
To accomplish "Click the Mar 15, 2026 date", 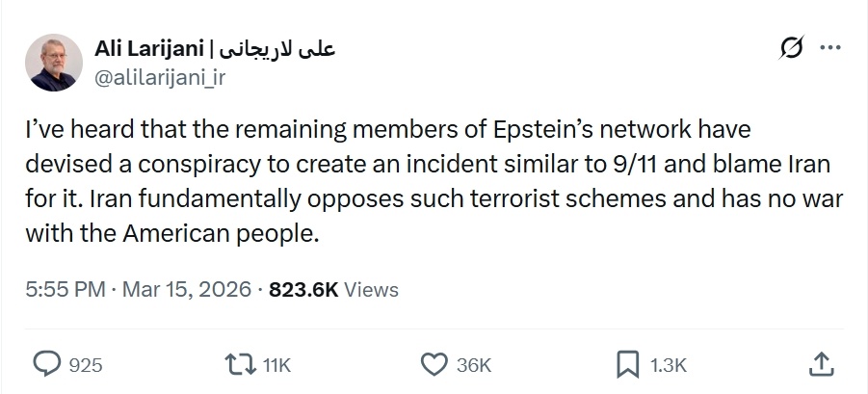I will click(x=187, y=289).
